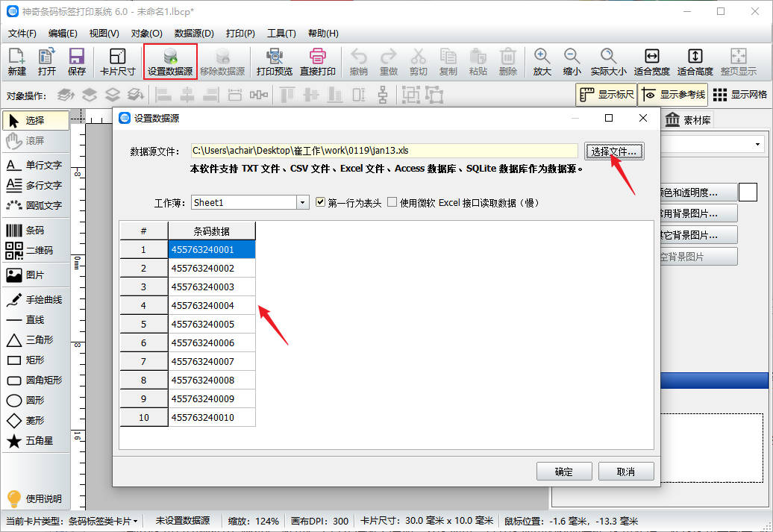Click the # column header

143,231
